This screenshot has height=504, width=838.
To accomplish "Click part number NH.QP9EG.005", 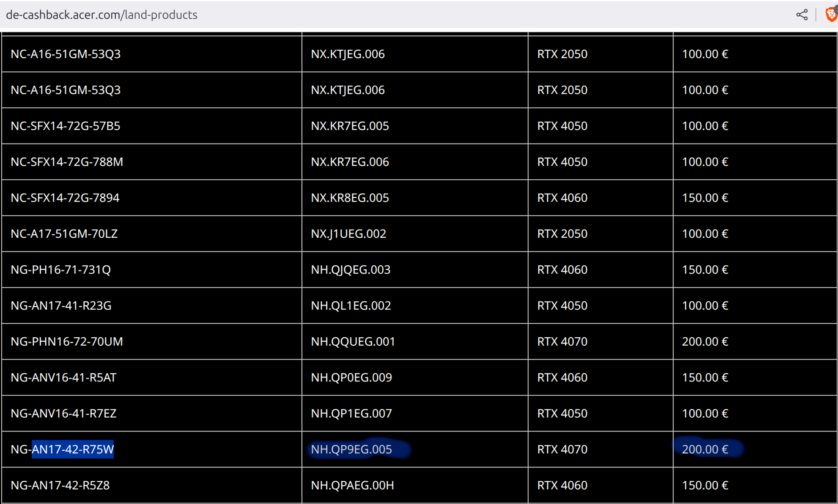I will click(x=351, y=449).
